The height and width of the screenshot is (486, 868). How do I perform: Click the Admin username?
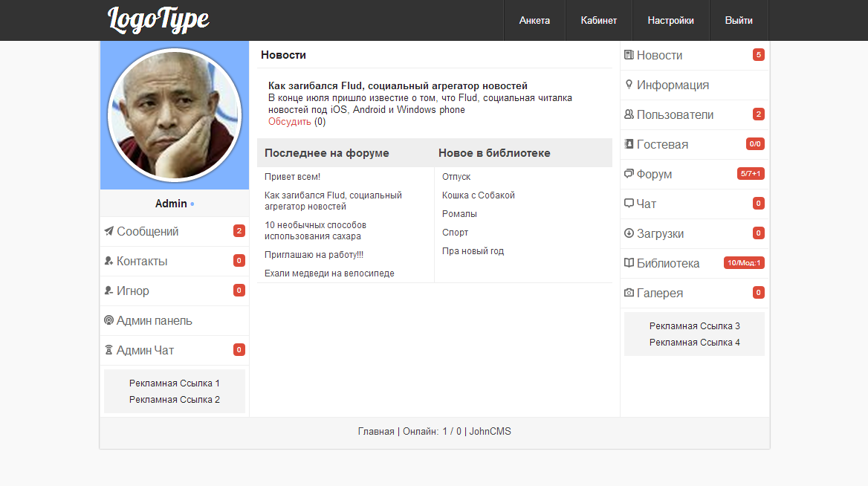[x=171, y=204]
